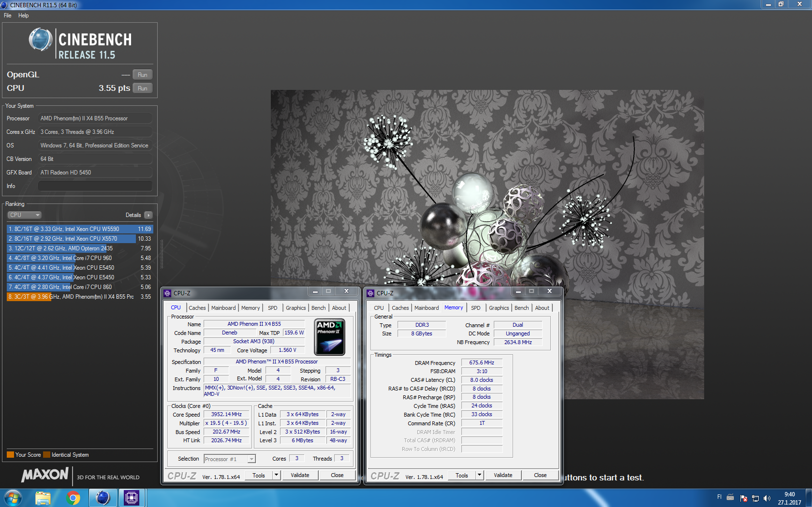Open Bench tab in left CPU-Z
The width and height of the screenshot is (812, 507).
(x=318, y=308)
